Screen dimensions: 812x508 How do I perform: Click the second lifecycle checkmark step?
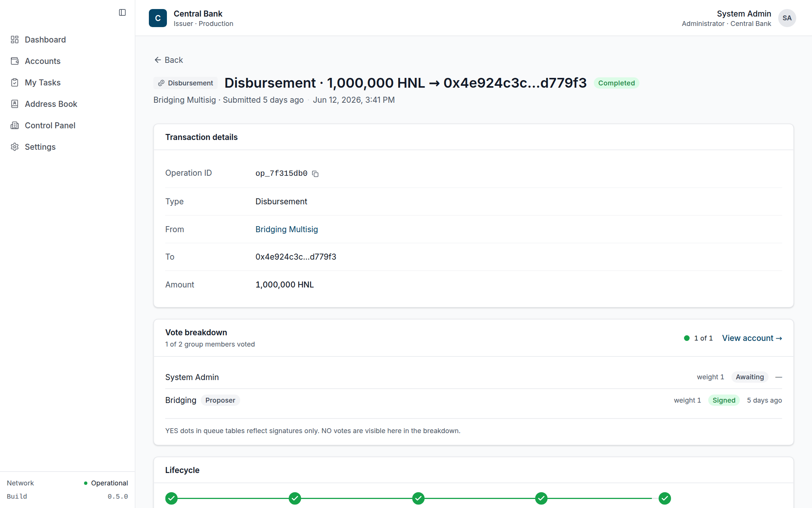point(295,498)
